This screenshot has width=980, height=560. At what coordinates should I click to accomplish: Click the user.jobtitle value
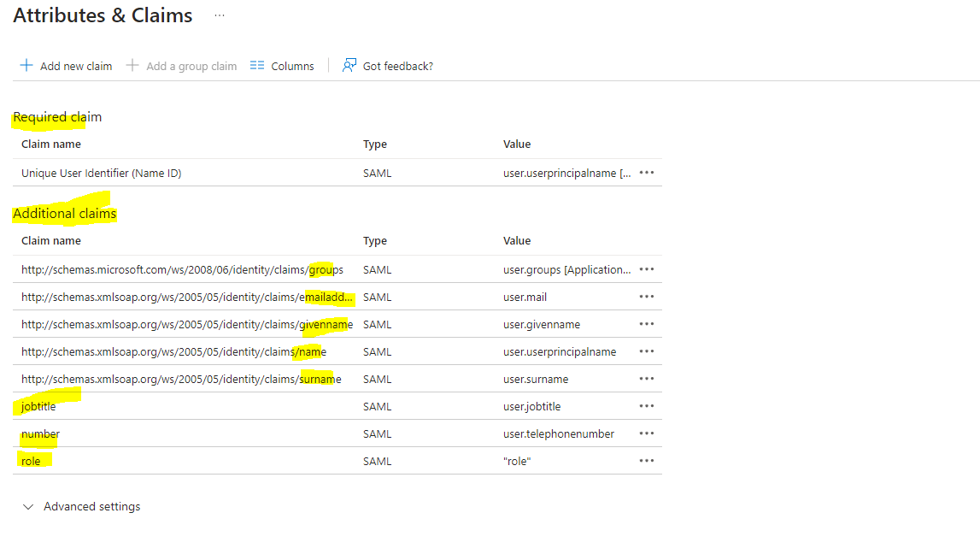click(x=532, y=407)
